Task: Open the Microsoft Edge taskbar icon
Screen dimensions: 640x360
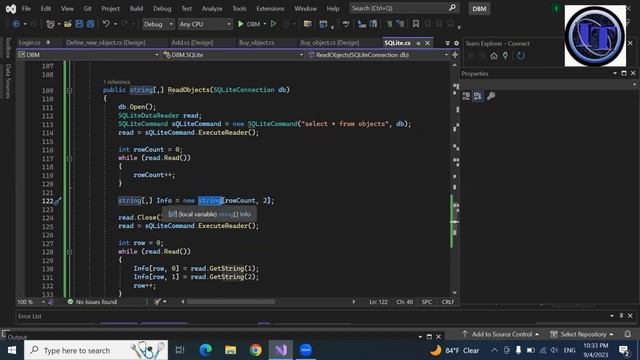Action: click(x=205, y=350)
